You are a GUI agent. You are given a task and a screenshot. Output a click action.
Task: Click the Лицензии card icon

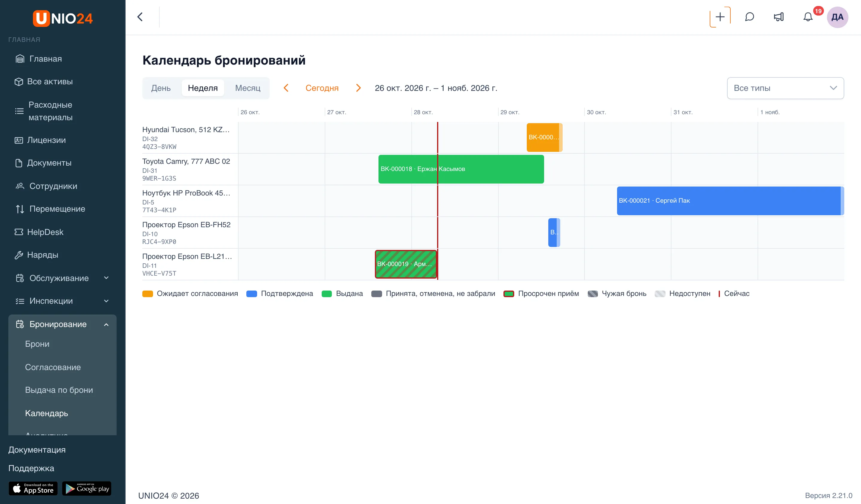pos(19,140)
